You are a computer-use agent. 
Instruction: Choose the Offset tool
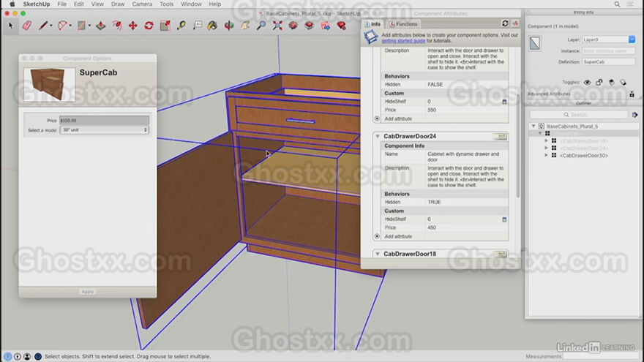pyautogui.click(x=117, y=26)
